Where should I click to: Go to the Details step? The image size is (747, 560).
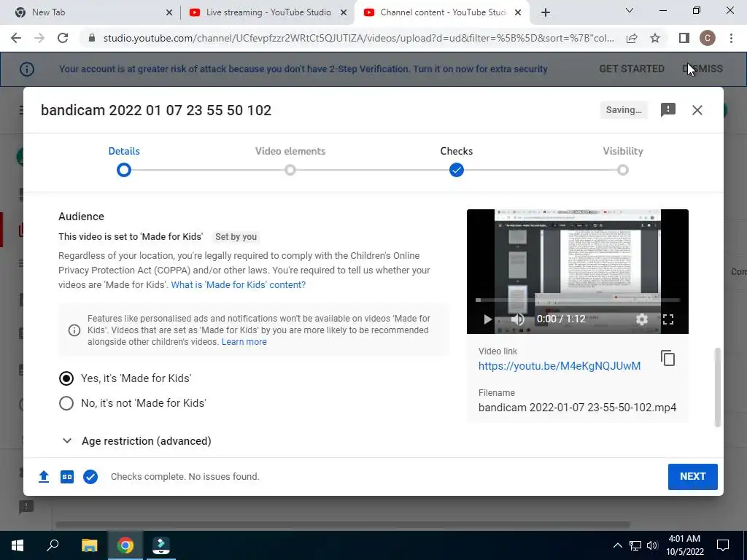point(124,161)
